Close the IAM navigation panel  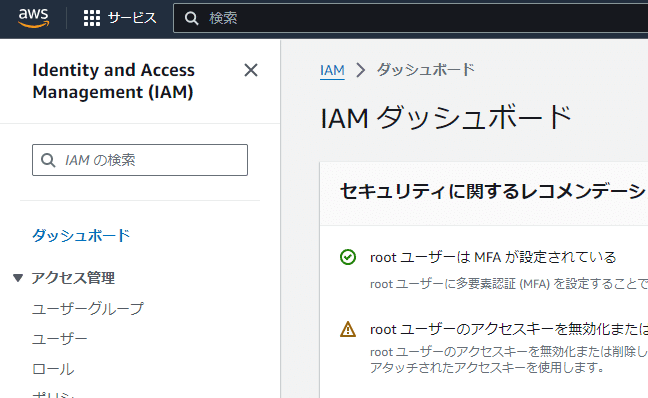(251, 70)
